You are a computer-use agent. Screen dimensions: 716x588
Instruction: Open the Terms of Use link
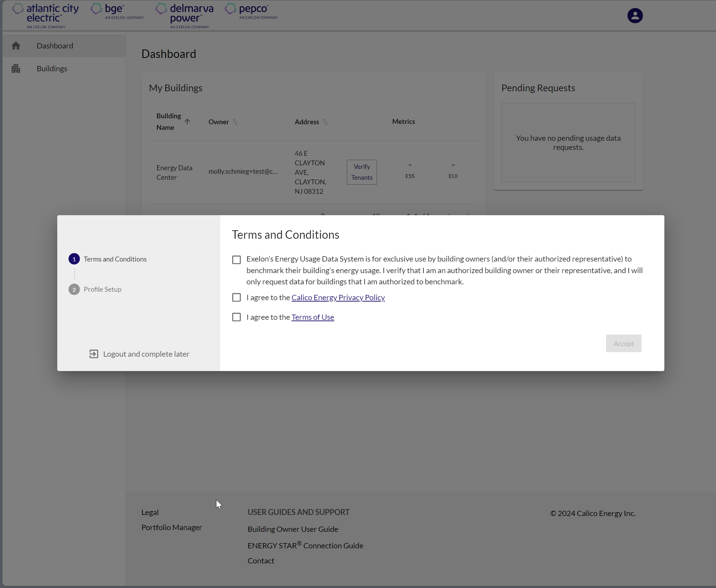click(x=312, y=317)
